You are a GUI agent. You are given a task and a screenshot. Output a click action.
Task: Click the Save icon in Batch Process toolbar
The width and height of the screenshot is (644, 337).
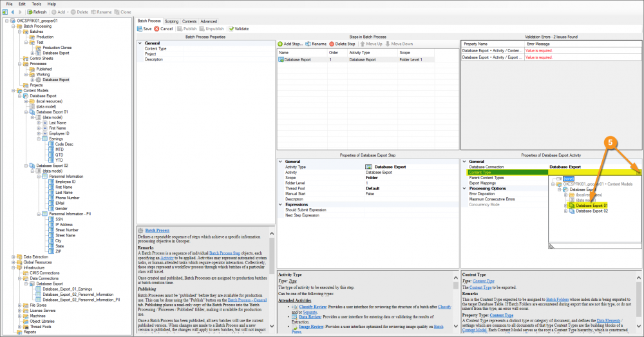(140, 29)
